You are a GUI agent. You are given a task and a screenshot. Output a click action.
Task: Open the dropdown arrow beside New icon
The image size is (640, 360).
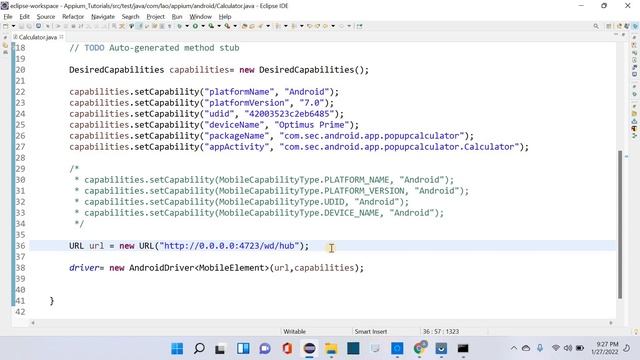point(13,26)
